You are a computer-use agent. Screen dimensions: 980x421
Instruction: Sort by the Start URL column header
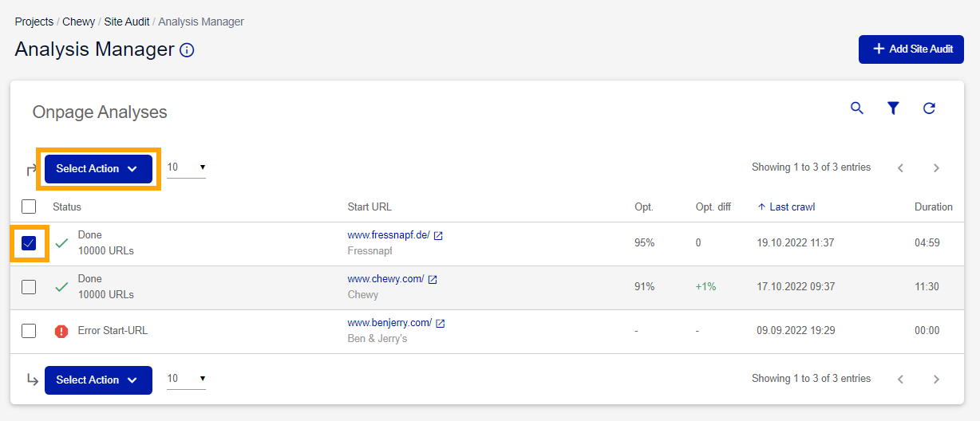point(369,207)
